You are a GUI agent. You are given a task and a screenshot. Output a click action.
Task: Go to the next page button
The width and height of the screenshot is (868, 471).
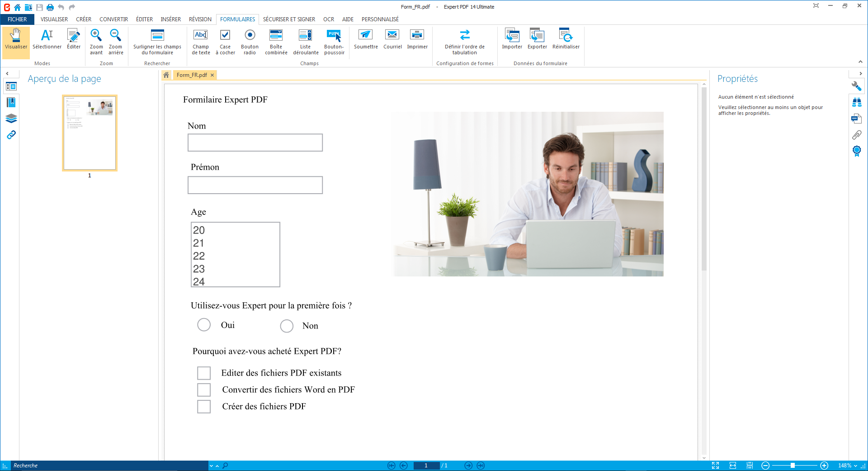(468, 466)
